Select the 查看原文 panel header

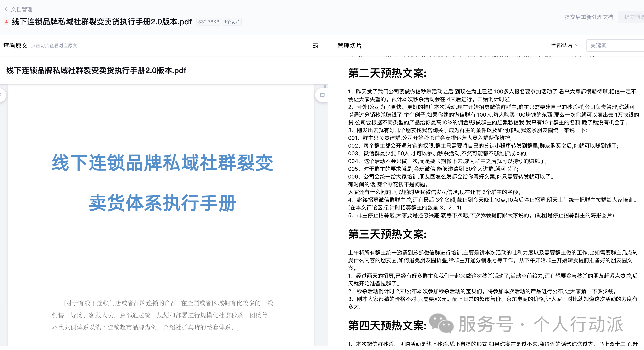[15, 46]
